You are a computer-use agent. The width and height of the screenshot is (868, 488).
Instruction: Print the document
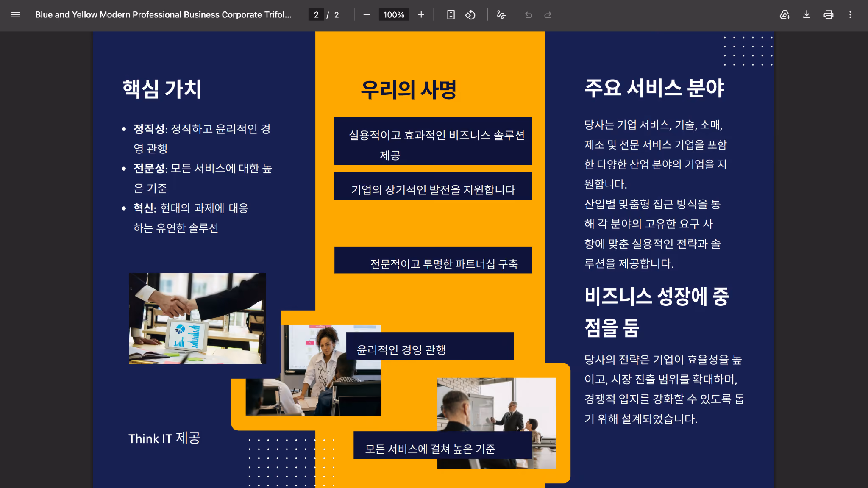829,15
